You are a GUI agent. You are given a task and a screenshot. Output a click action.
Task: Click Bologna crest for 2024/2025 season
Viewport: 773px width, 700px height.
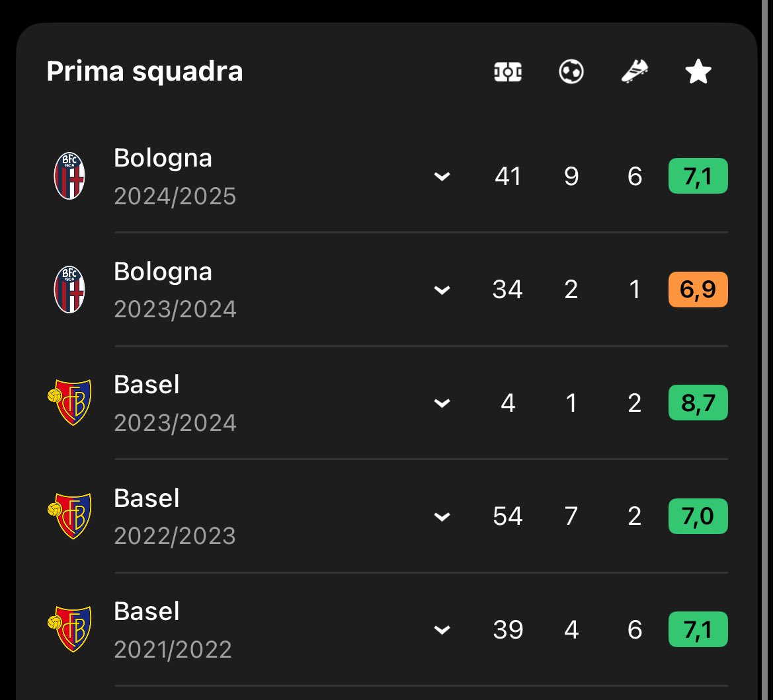69,175
